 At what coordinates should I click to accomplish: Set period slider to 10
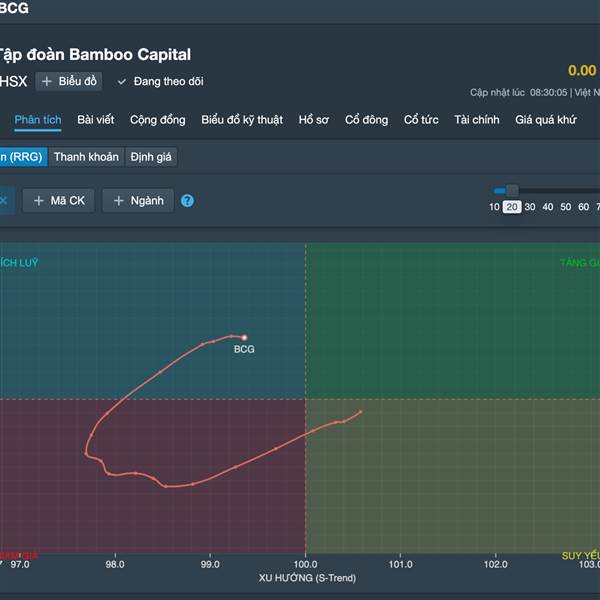[494, 207]
